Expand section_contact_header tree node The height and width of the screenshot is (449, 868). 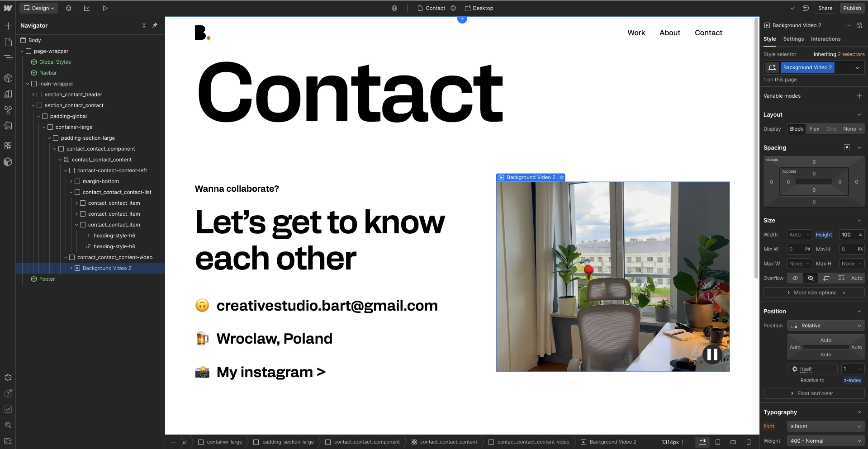[33, 95]
